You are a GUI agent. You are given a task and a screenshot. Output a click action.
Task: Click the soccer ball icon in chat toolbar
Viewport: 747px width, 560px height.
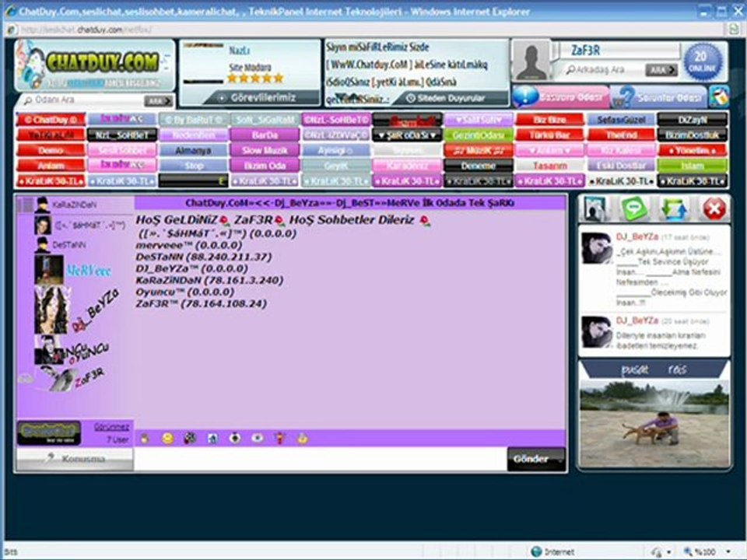click(x=235, y=439)
